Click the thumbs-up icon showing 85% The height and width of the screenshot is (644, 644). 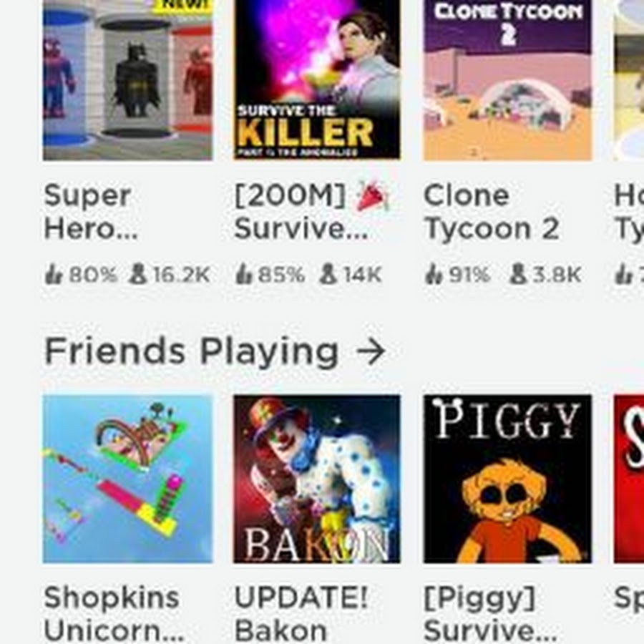click(243, 274)
